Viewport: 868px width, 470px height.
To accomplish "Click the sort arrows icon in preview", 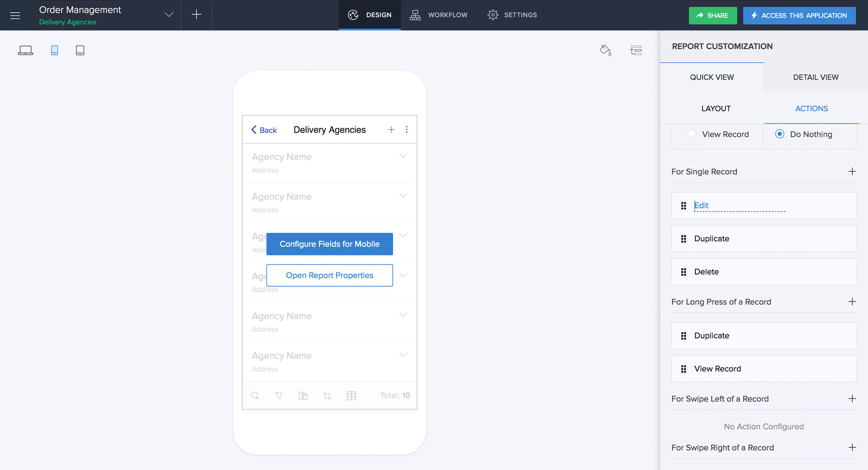I will (327, 395).
